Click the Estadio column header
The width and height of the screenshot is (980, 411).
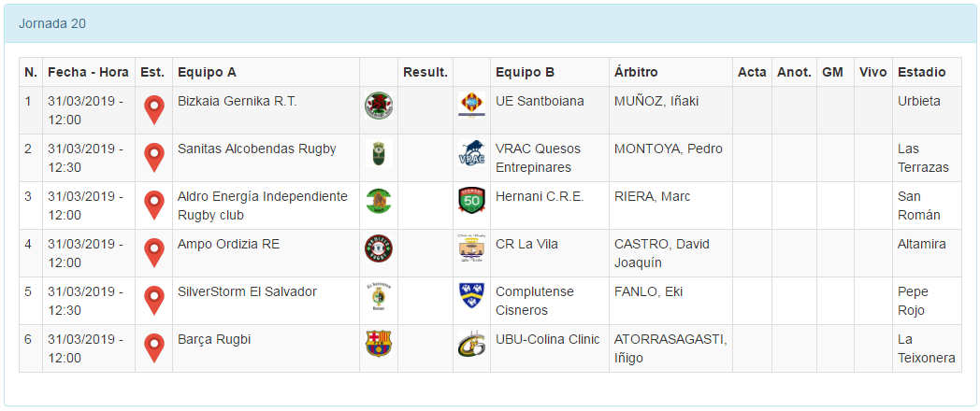921,72
